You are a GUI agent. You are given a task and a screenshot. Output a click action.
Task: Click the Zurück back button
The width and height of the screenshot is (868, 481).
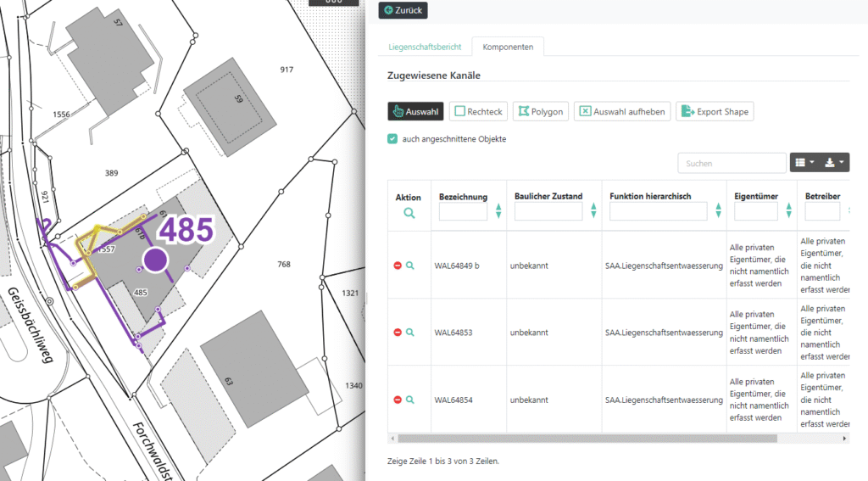coord(403,10)
